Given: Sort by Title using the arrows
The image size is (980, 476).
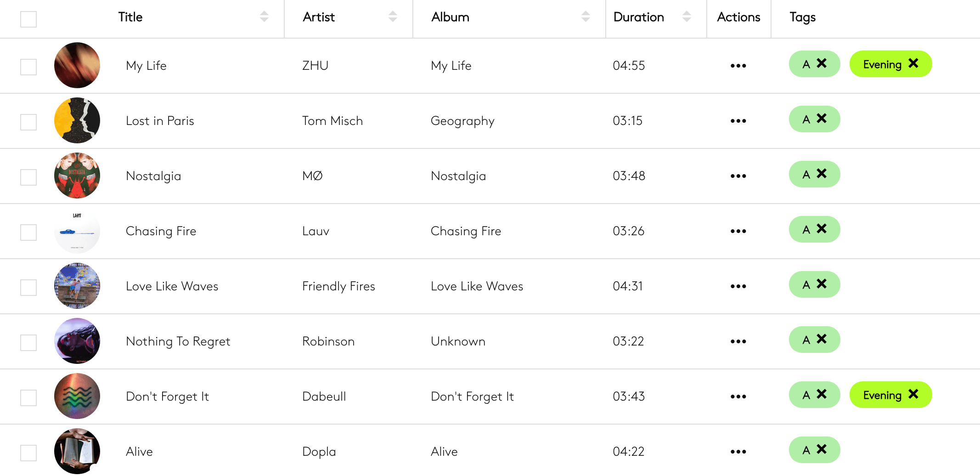Looking at the screenshot, I should (264, 17).
